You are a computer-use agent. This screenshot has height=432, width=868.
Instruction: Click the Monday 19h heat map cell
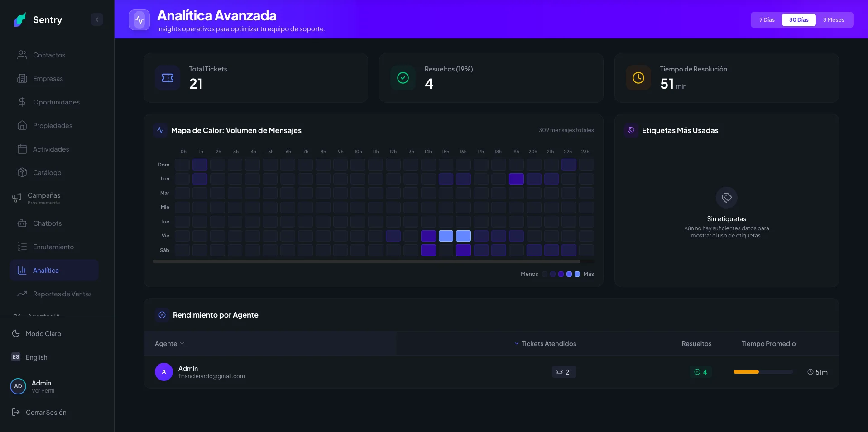coord(516,179)
